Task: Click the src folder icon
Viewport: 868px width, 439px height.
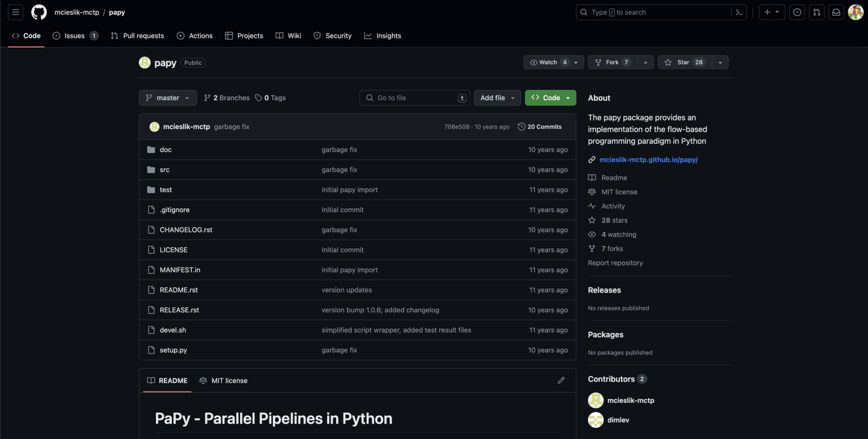Action: point(151,170)
